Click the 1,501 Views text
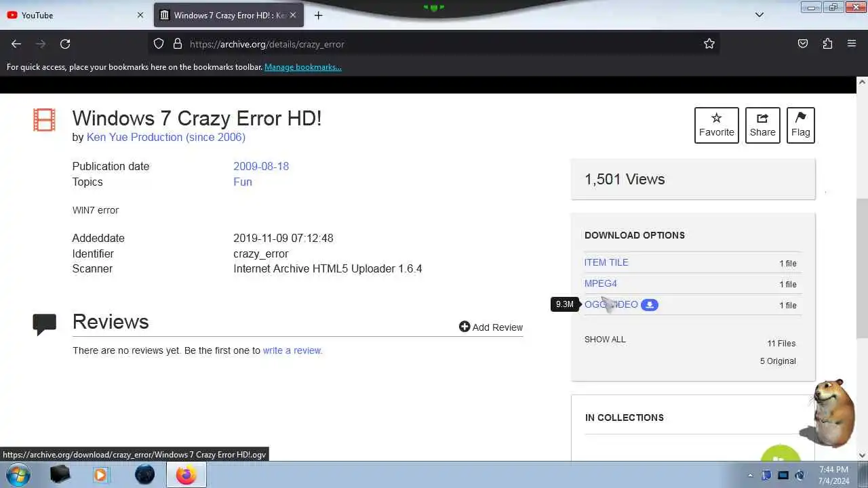The height and width of the screenshot is (488, 868). click(x=625, y=179)
